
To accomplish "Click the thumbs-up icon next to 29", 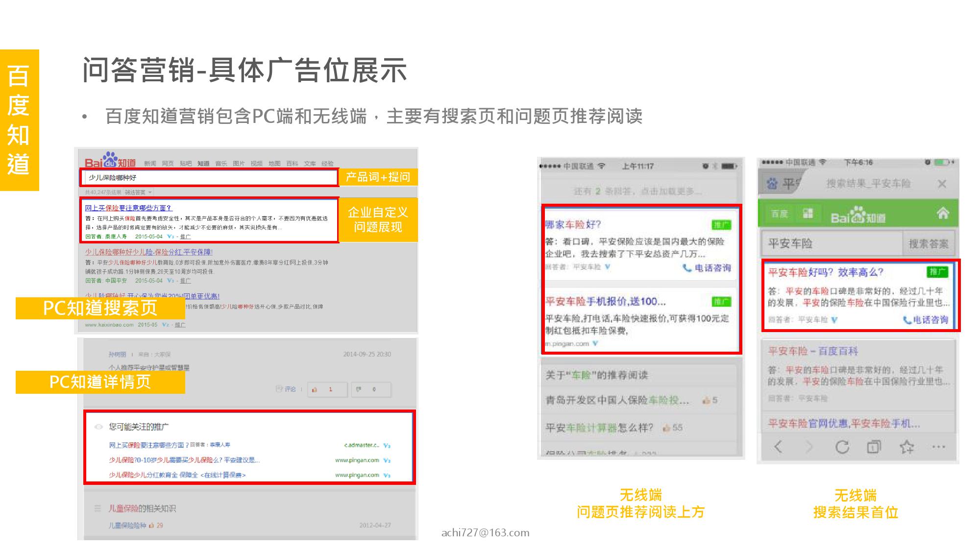I will pos(152,525).
